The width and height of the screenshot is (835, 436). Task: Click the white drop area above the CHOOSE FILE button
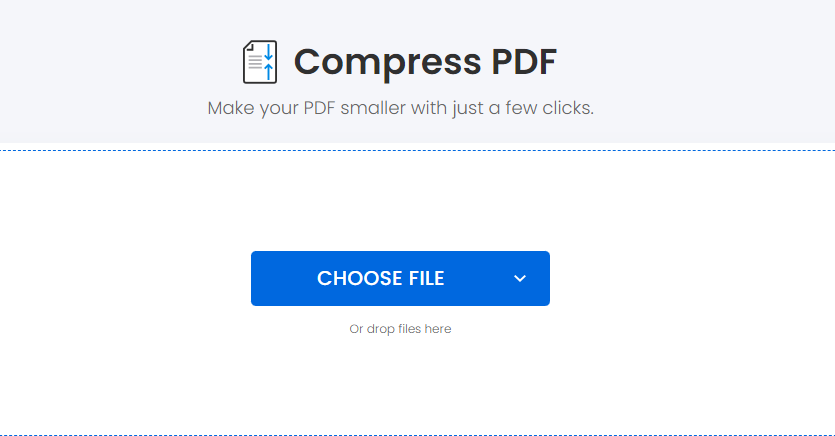(x=400, y=201)
